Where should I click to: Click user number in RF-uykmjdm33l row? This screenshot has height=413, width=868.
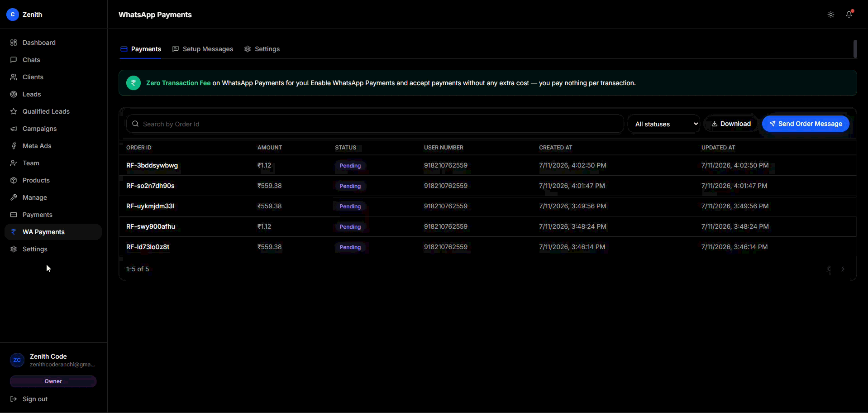[446, 206]
